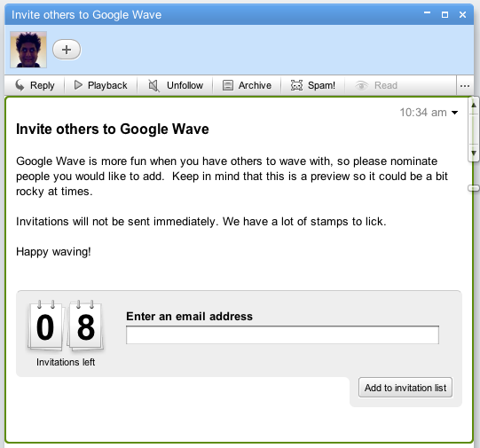Archive the wave
This screenshot has width=480, height=448.
pyautogui.click(x=247, y=85)
